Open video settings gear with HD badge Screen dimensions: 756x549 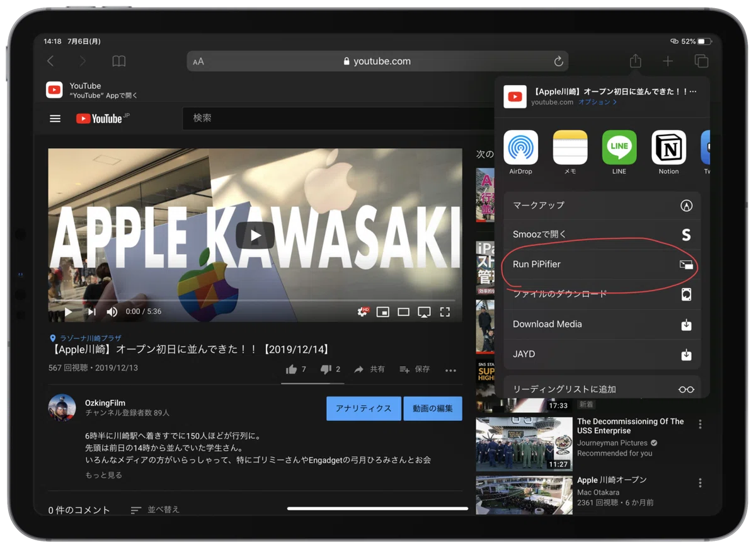[363, 312]
